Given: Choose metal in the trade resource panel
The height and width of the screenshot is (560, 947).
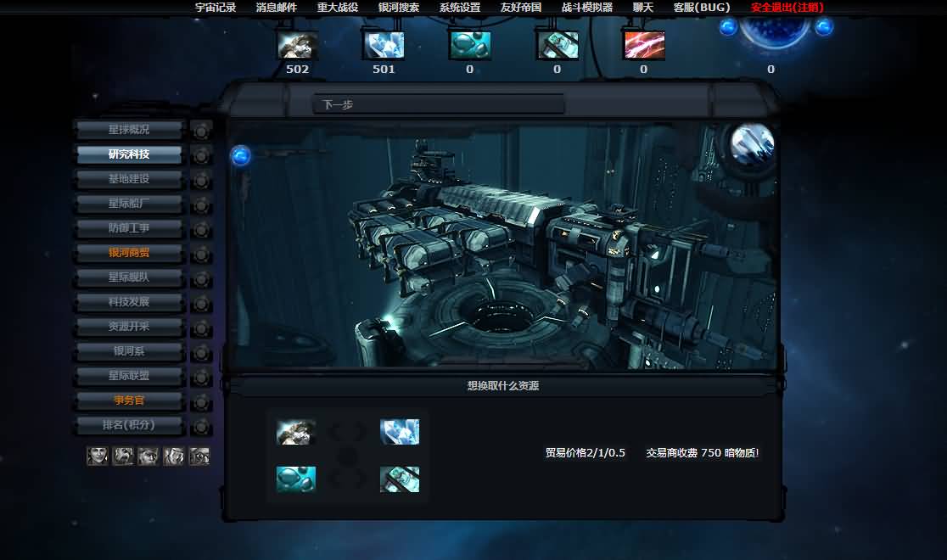Looking at the screenshot, I should (x=296, y=432).
